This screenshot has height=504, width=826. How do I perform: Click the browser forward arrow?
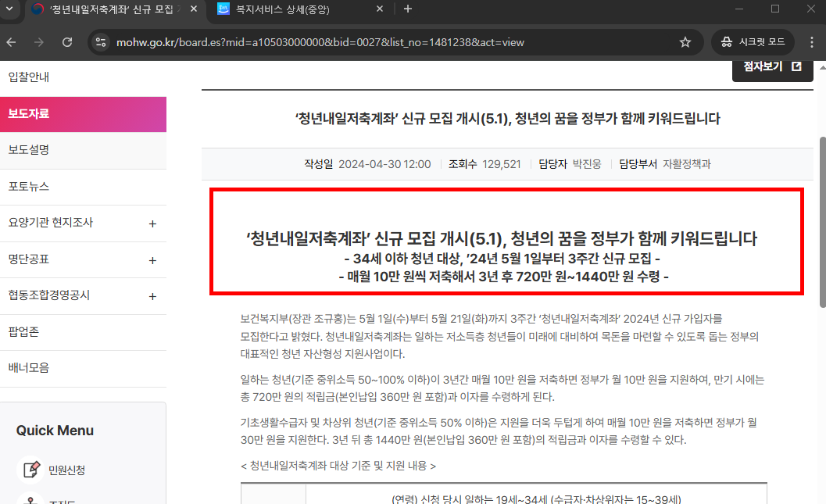39,42
